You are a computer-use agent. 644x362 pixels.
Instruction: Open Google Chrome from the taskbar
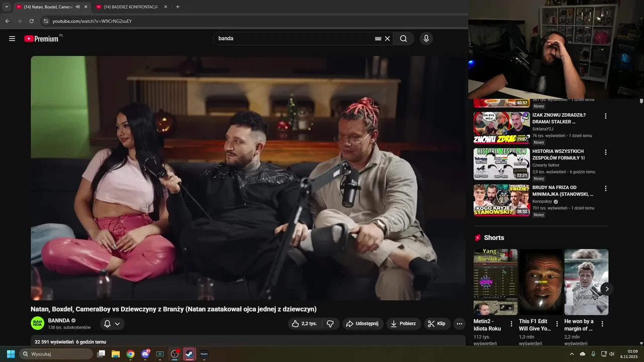130,354
